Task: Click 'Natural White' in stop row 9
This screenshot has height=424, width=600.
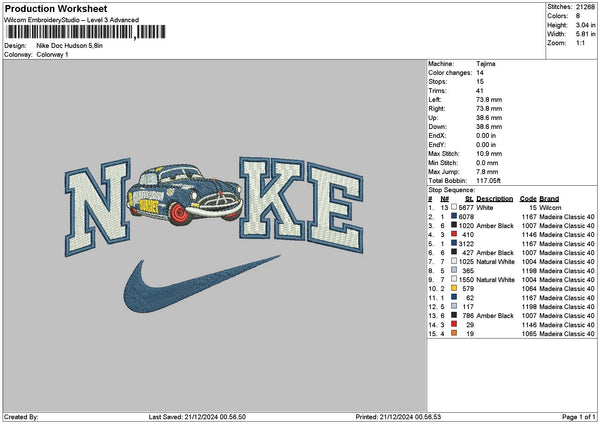Action: point(496,280)
